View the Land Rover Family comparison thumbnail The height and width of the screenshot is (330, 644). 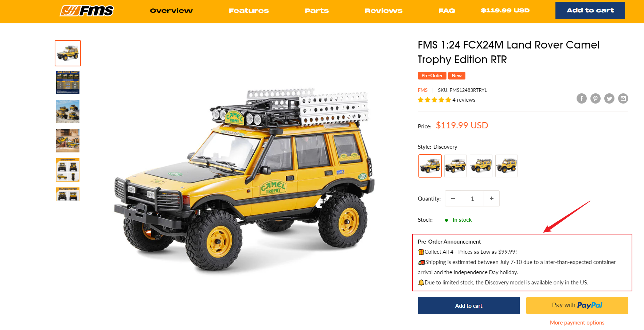coord(68,82)
